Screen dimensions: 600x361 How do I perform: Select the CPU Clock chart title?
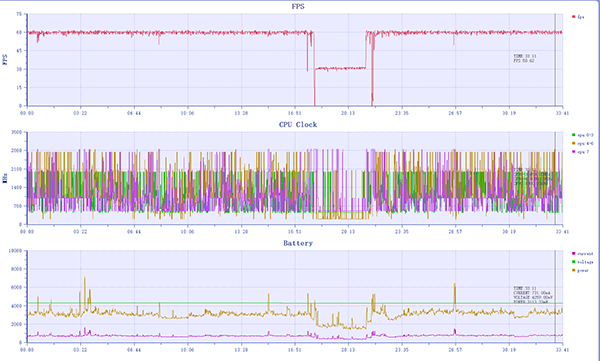point(298,124)
